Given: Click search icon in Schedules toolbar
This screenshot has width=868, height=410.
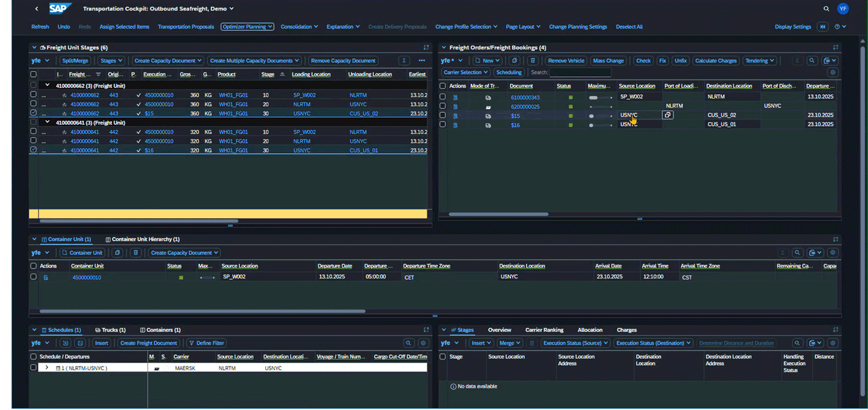Looking at the screenshot, I should [x=408, y=343].
